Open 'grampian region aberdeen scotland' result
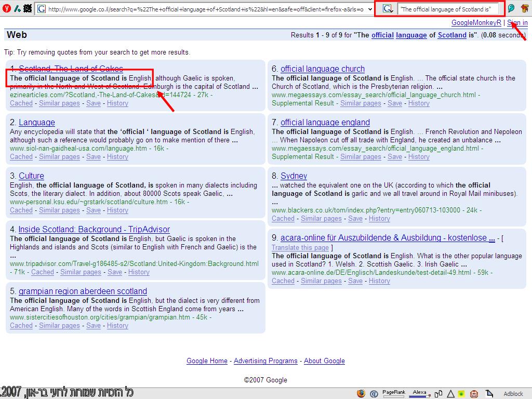 point(83,291)
